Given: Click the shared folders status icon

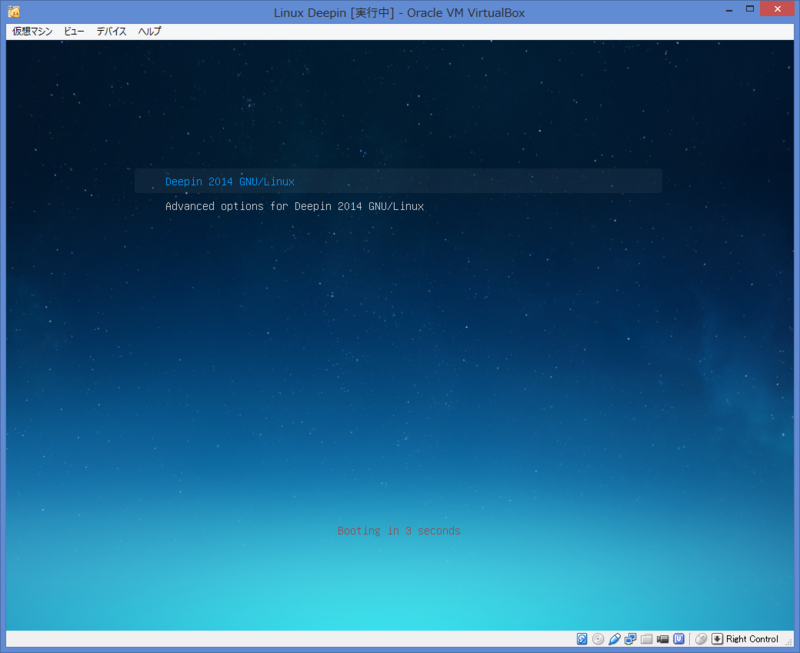Looking at the screenshot, I should pyautogui.click(x=646, y=639).
